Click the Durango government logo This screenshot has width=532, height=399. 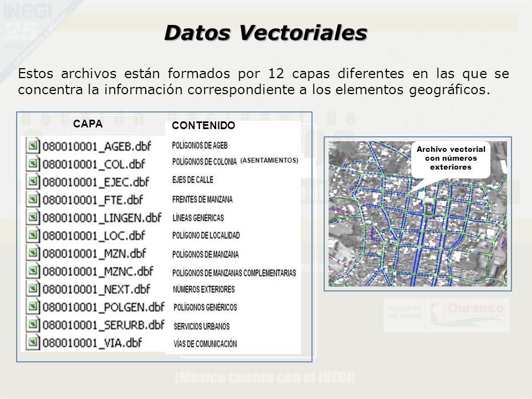[x=447, y=315]
